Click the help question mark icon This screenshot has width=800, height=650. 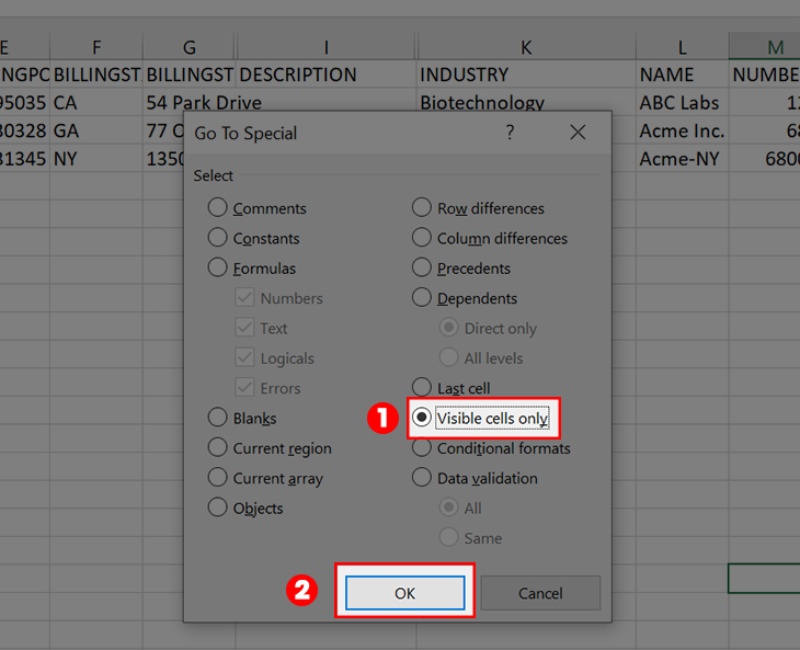click(x=510, y=133)
